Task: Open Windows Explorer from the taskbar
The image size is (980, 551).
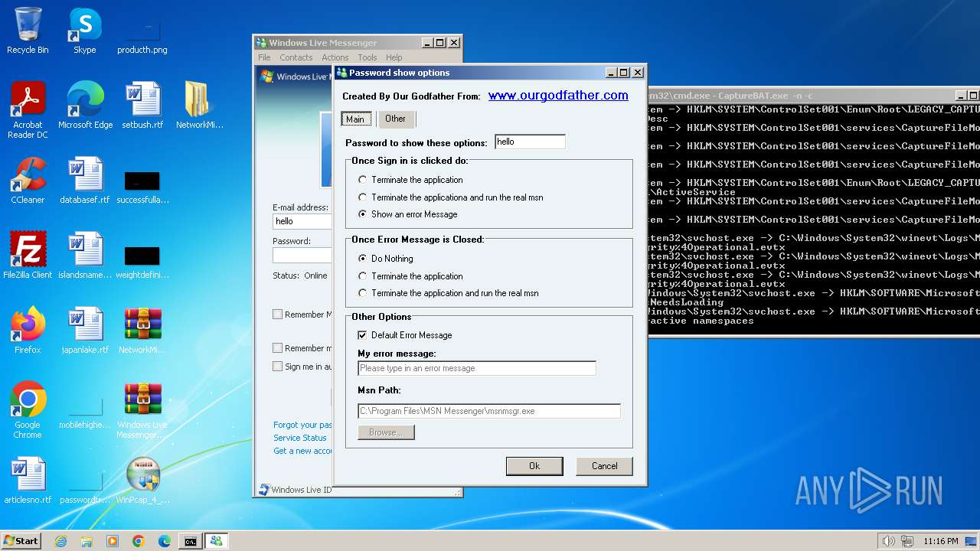Action: click(87, 541)
